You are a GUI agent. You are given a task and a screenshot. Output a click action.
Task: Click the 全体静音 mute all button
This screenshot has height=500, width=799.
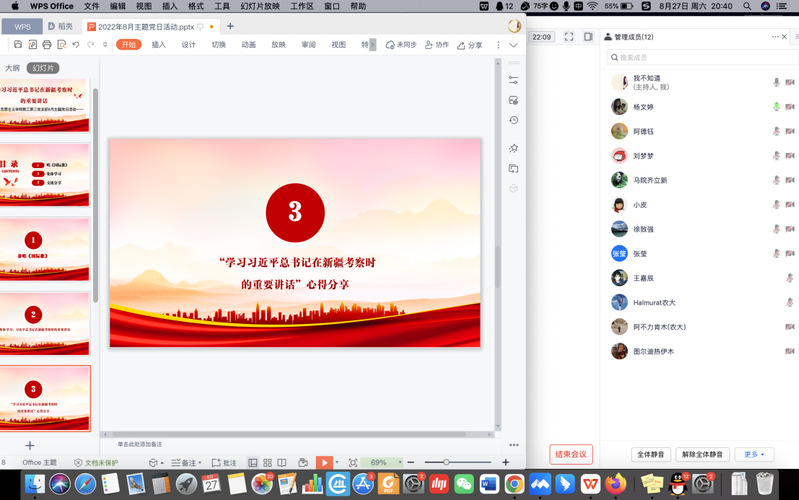[651, 454]
